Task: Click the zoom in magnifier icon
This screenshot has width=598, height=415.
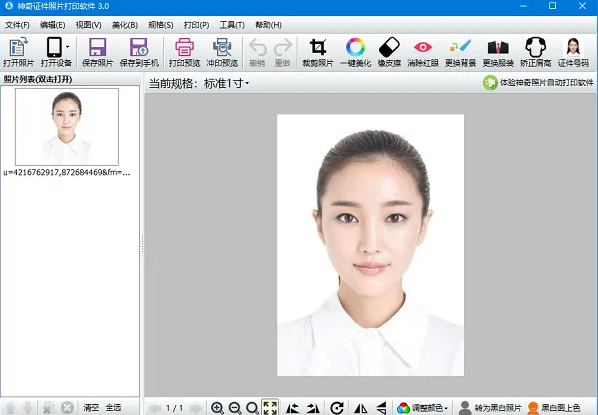Action: 217,408
